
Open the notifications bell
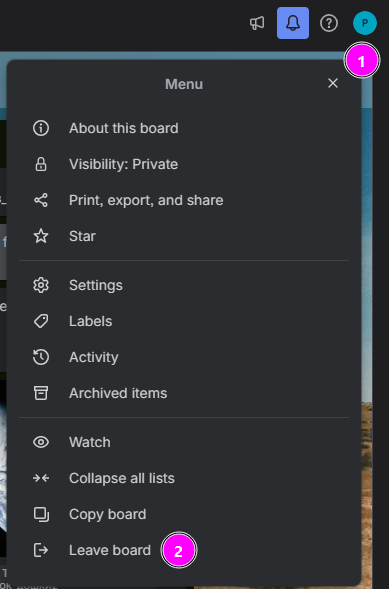point(293,23)
